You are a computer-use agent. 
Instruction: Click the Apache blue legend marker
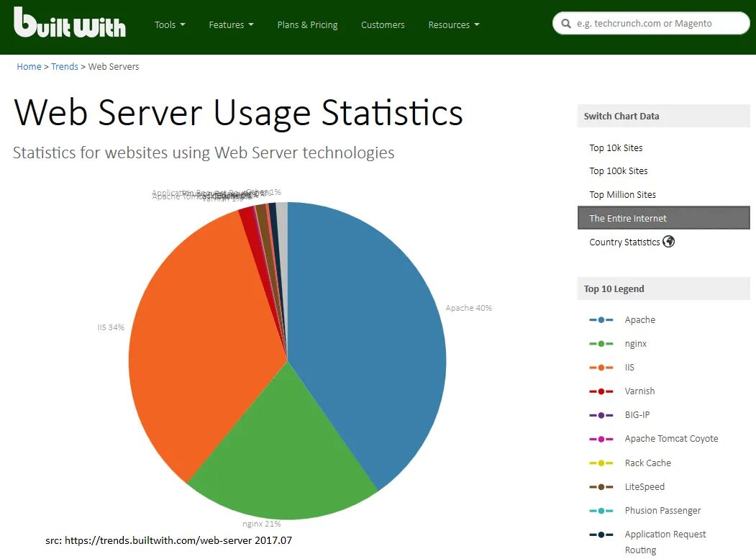coord(601,319)
